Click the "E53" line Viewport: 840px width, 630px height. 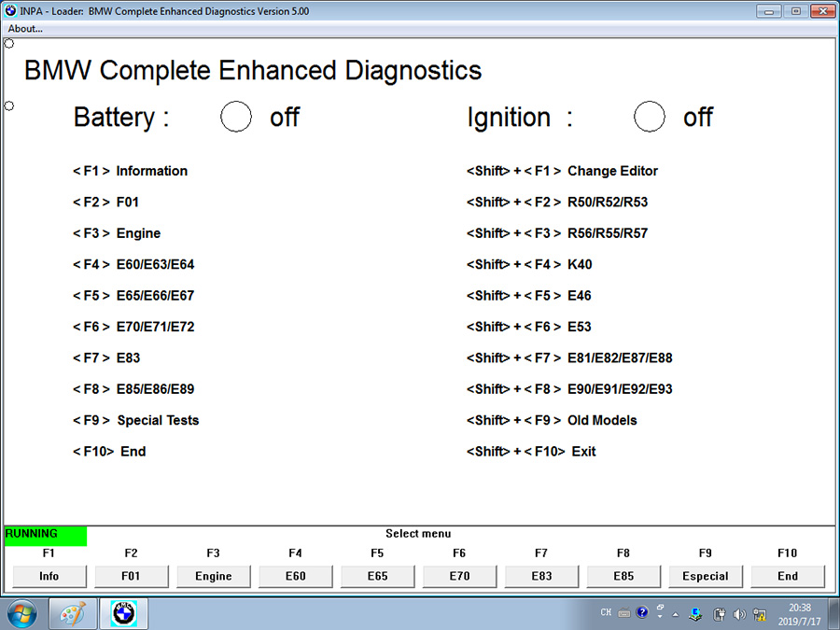pyautogui.click(x=529, y=327)
